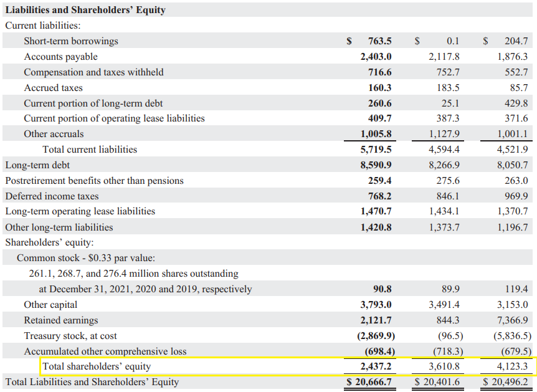
Task: Click the Deferred income taxes value 969.9
Action: click(x=516, y=196)
